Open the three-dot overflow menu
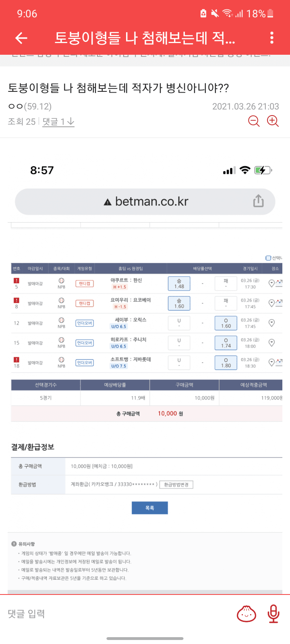The image size is (290, 644). tap(272, 38)
